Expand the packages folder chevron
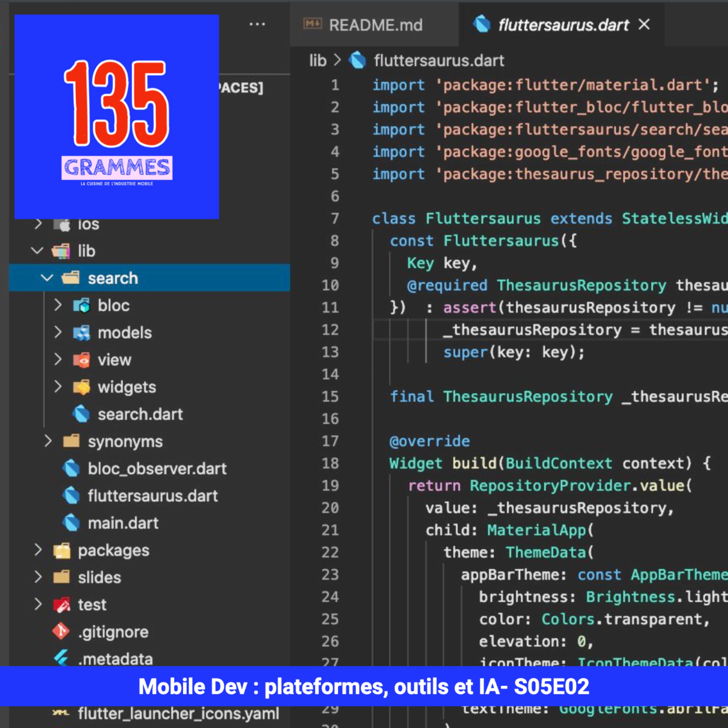 [x=38, y=550]
